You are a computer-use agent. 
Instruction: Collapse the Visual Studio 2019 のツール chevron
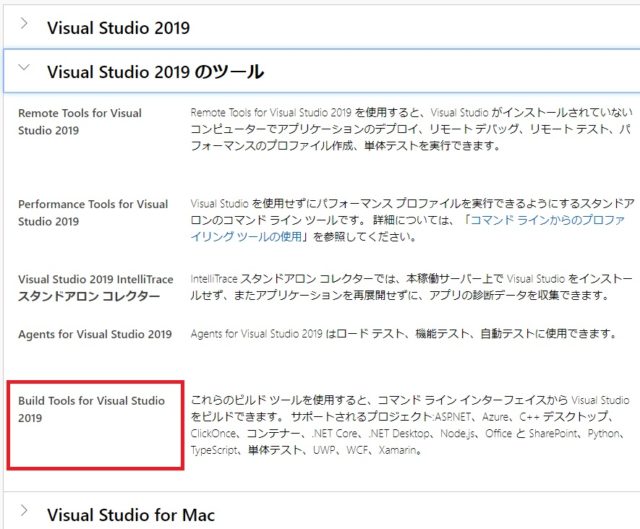(24, 67)
